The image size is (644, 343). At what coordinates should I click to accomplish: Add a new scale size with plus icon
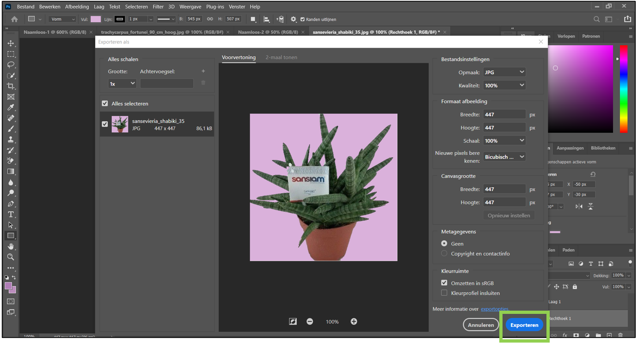pyautogui.click(x=203, y=71)
